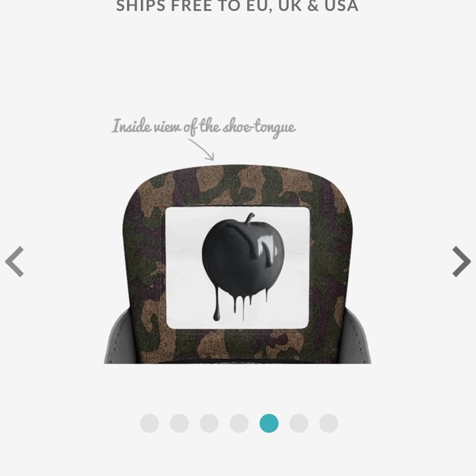Click the hand-drawn arrow below the caption
This screenshot has width=476, height=476.
(x=202, y=149)
